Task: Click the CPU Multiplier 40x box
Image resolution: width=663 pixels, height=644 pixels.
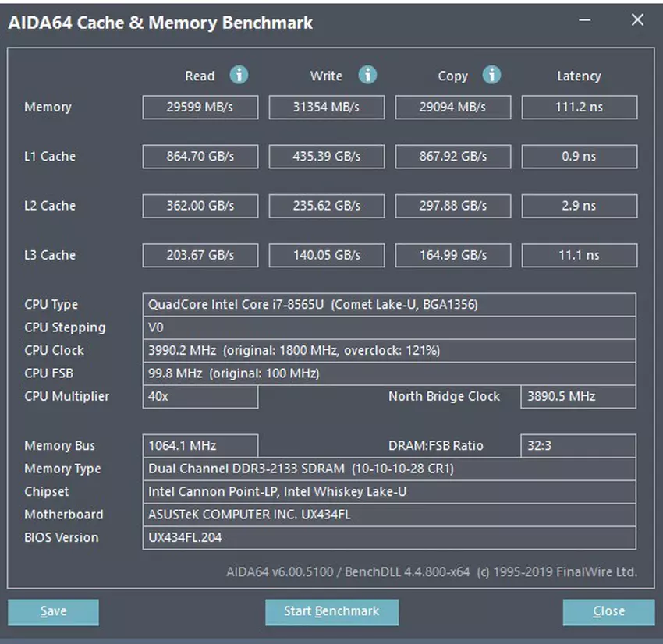Action: coord(200,397)
